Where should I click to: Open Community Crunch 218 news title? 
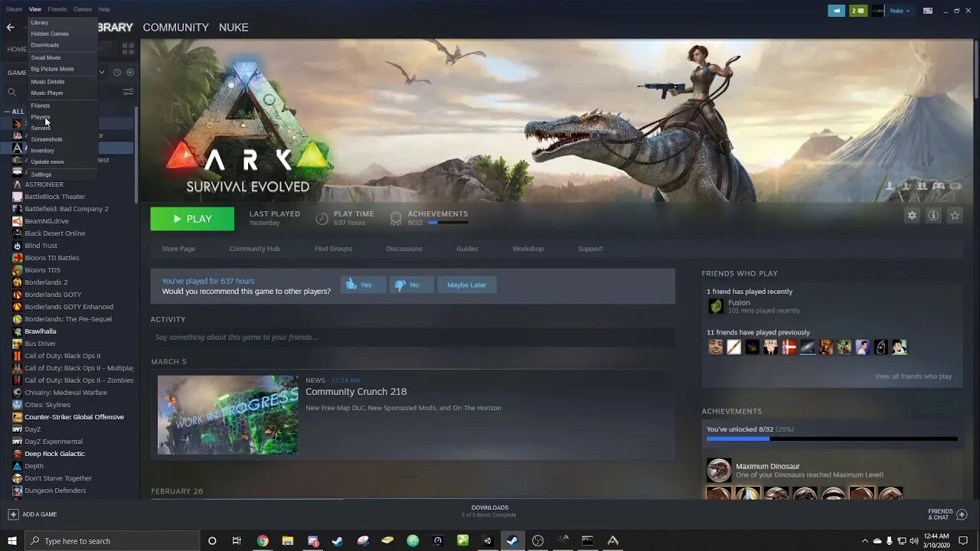click(x=356, y=392)
